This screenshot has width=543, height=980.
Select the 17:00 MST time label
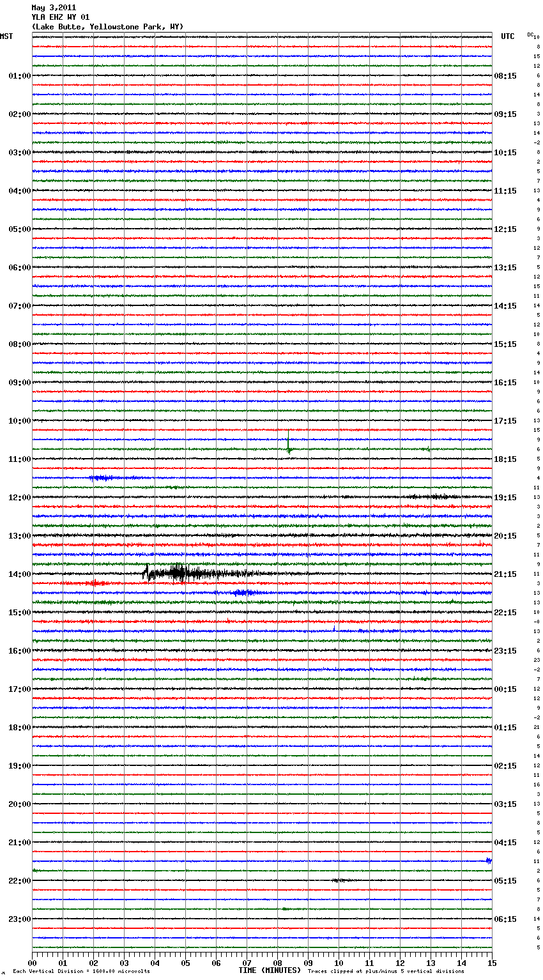click(x=20, y=689)
